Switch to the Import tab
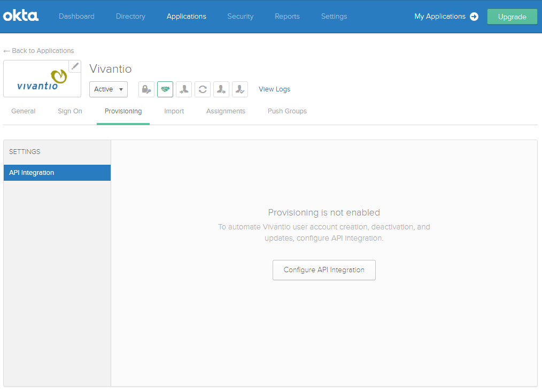 (x=174, y=111)
